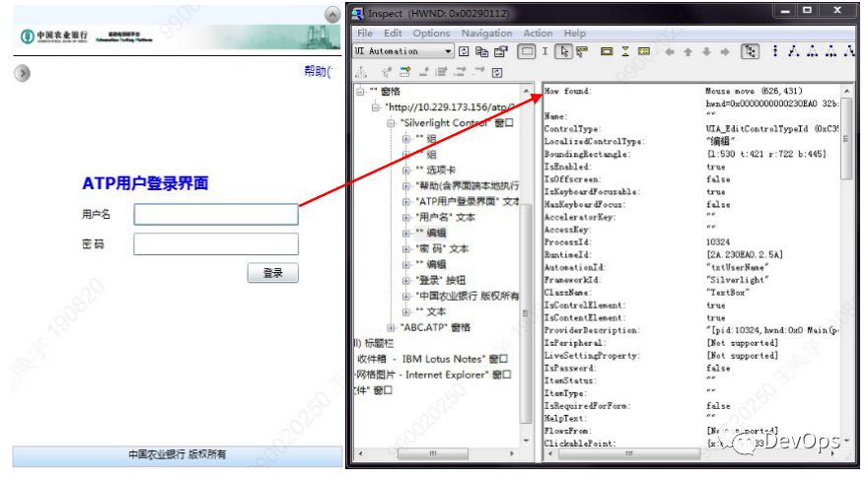Click the 用户名 username input field

(x=216, y=215)
